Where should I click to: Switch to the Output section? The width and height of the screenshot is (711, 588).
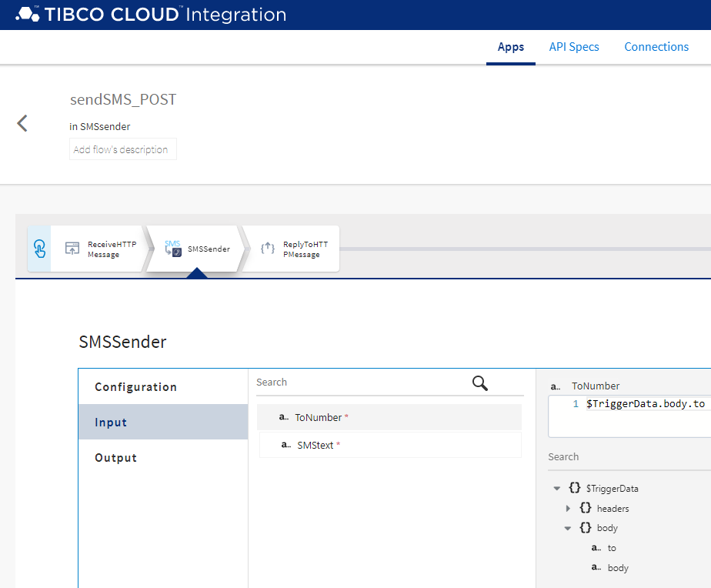click(163, 457)
